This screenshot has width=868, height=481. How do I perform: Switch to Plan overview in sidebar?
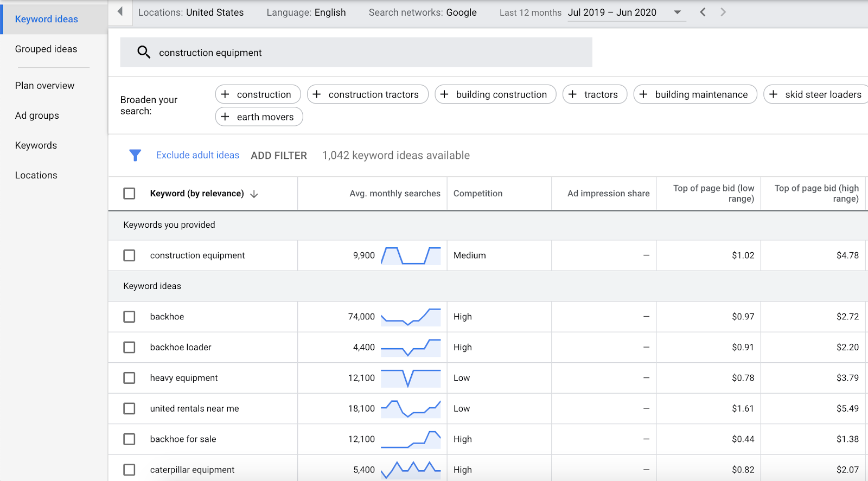pyautogui.click(x=44, y=86)
